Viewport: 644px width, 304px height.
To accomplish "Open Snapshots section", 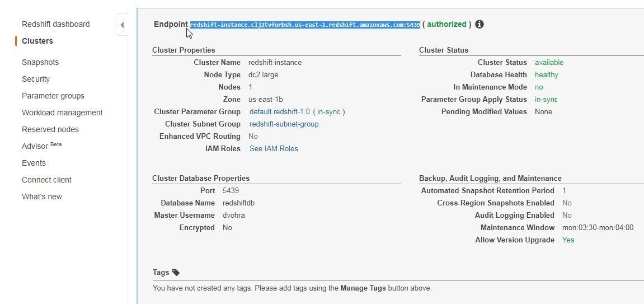I will click(40, 63).
